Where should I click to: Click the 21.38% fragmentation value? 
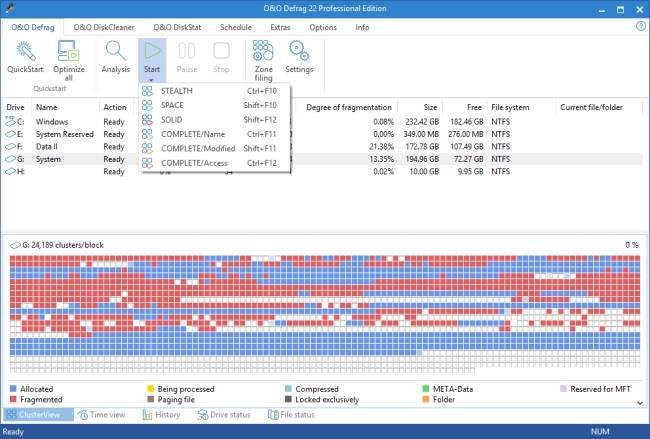381,147
